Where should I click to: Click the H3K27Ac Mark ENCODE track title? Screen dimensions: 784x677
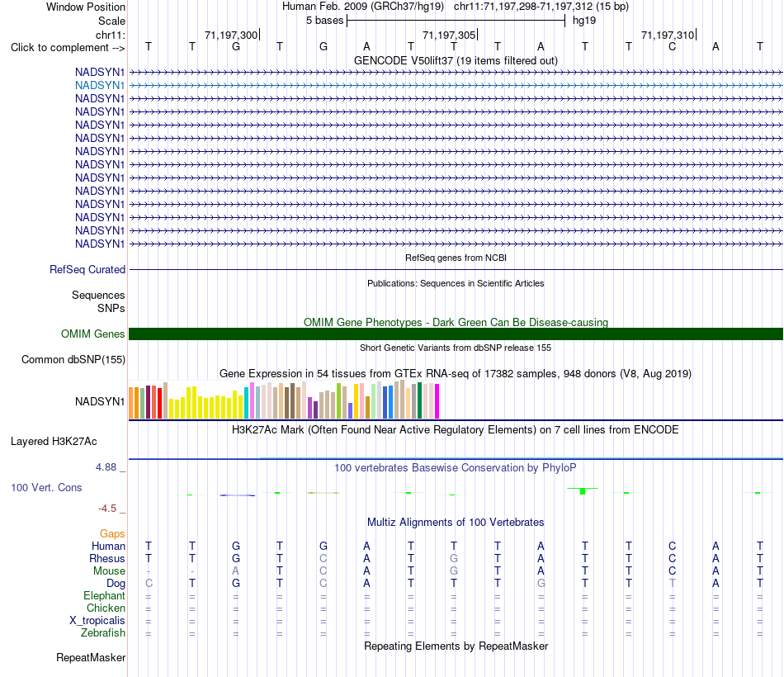456,430
